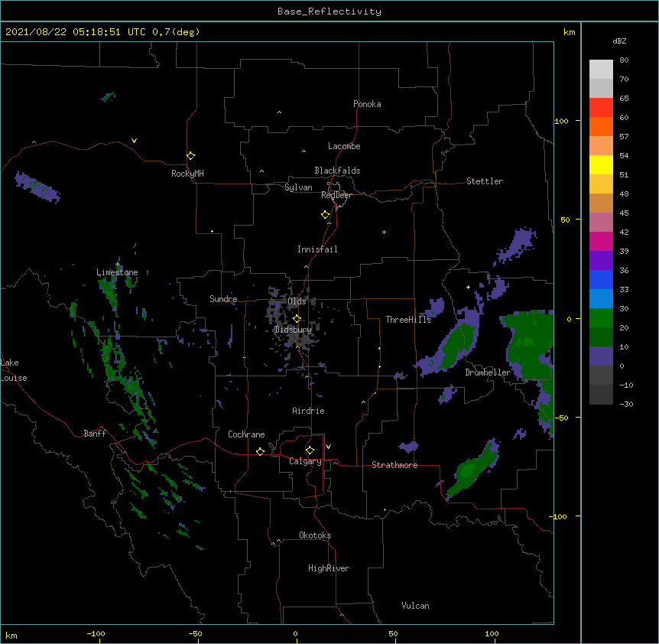Click the Blackfalds city label

[337, 171]
